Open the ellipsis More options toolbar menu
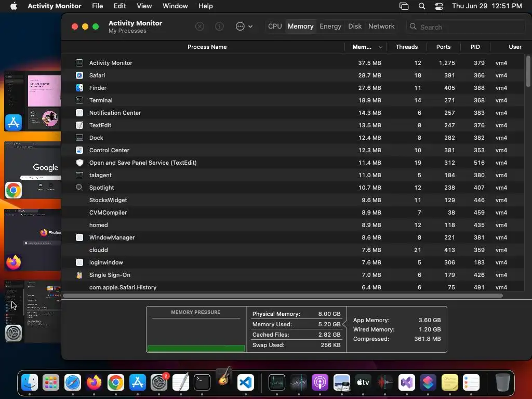Viewport: 532px width, 399px height. [x=244, y=26]
